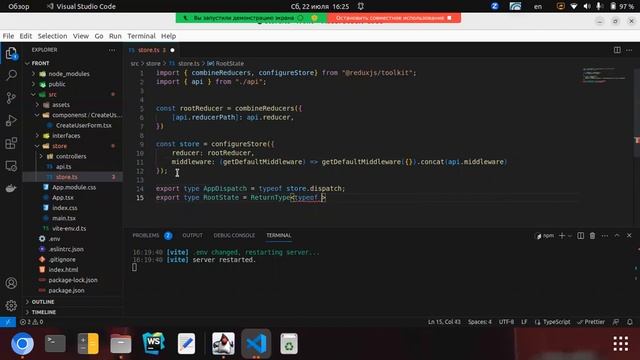Viewport: 640px width, 360px height.
Task: Stop screen sharing via red button
Action: pyautogui.click(x=394, y=18)
